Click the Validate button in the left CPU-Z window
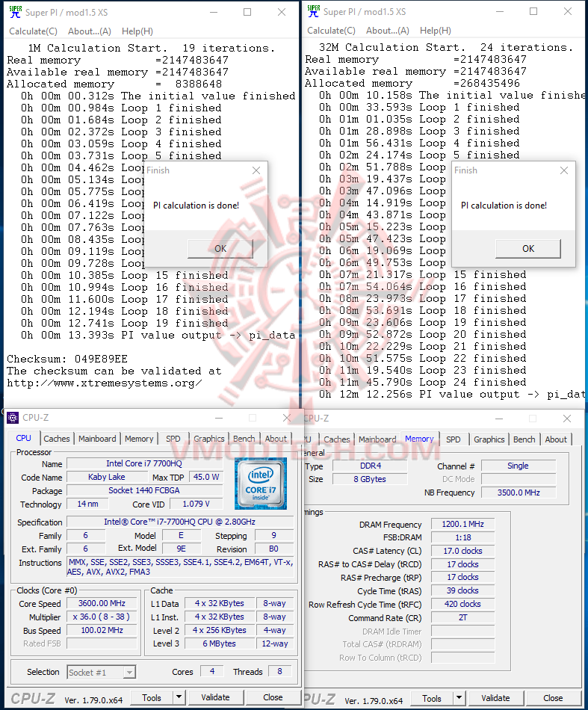This screenshot has height=710, width=588. (x=215, y=698)
